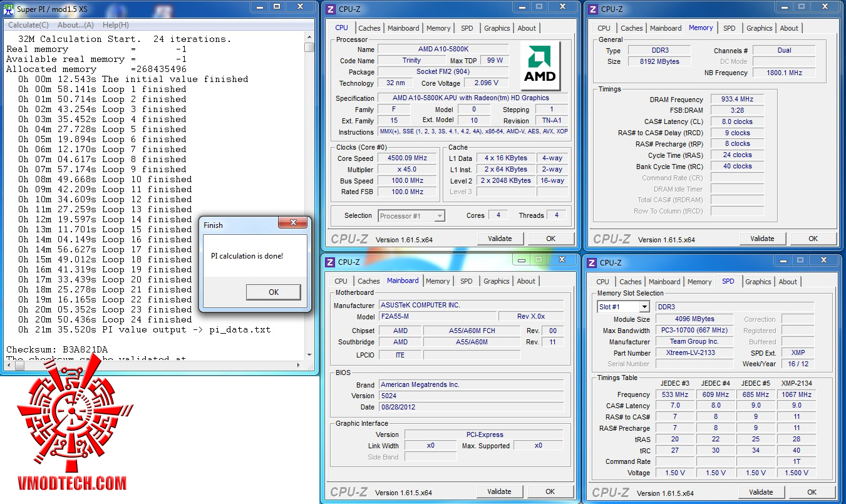Image resolution: width=846 pixels, height=504 pixels.
Task: Click the Super PI scrollbar up arrow
Action: 309,38
